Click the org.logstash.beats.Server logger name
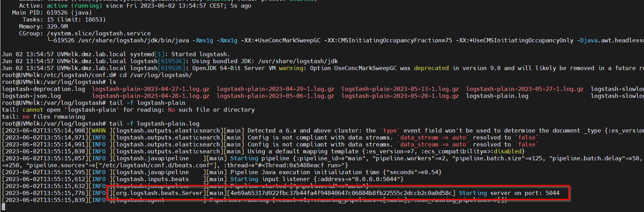This screenshot has height=212, width=644. 159,193
